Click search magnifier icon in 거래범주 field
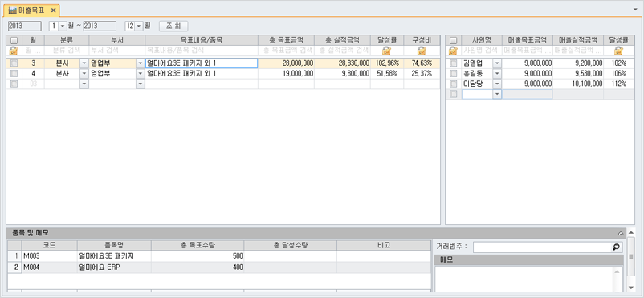 616,247
